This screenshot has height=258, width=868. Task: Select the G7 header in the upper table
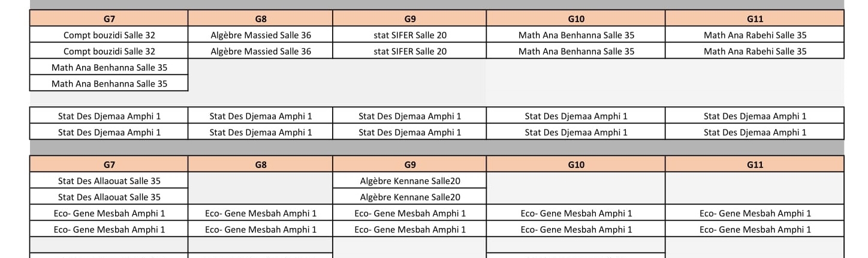tap(109, 19)
